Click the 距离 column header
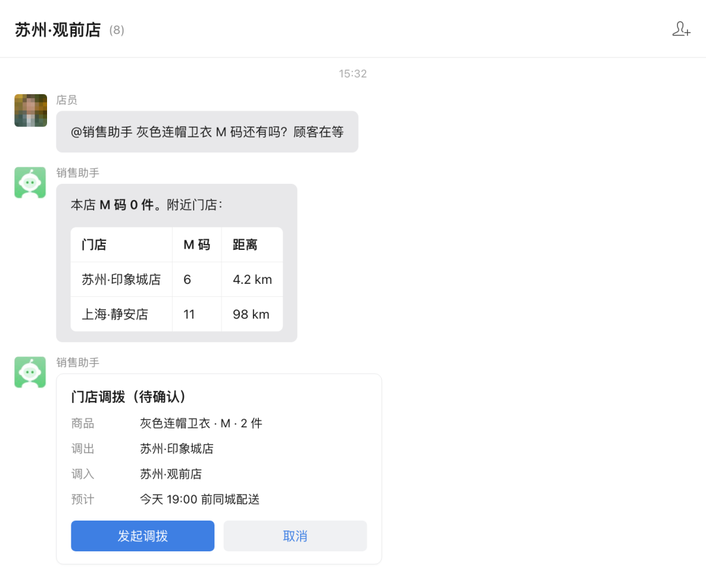Screen dimensions: 706x588 coord(252,245)
